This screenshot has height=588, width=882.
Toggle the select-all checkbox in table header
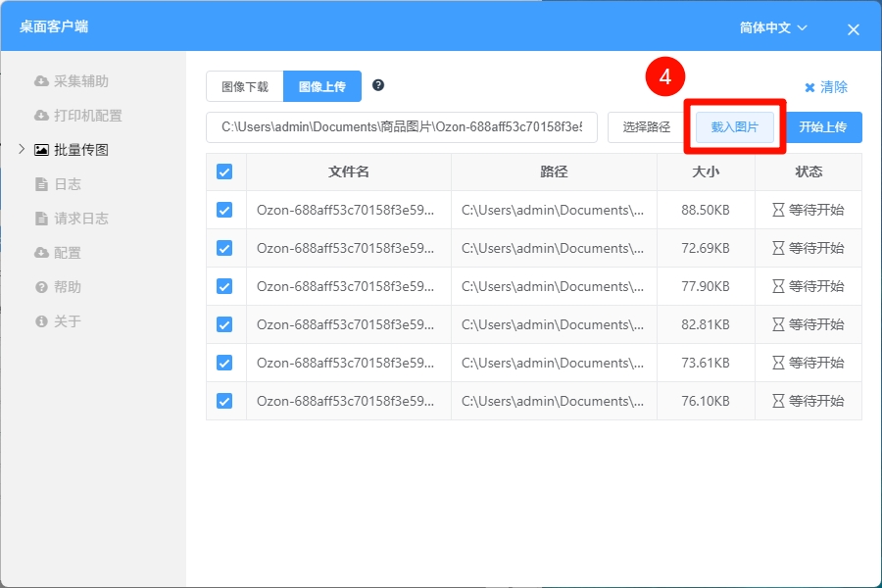tap(224, 171)
